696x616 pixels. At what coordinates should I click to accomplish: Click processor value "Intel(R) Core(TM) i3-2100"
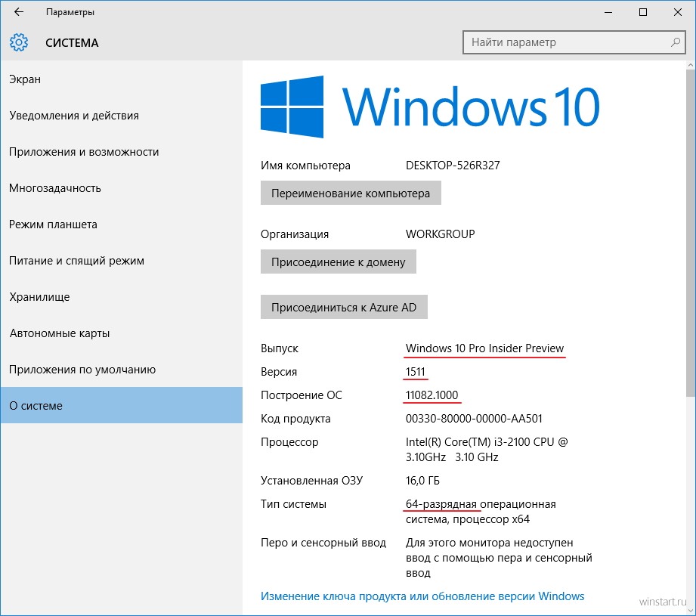pos(468,442)
